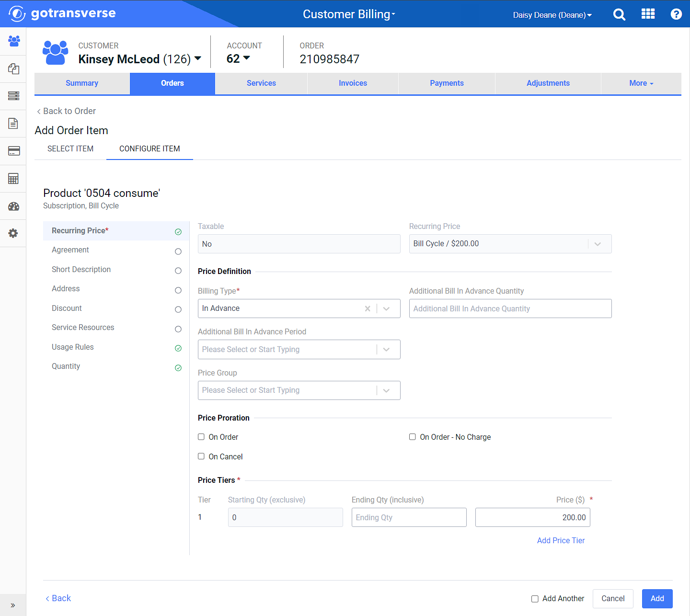The width and height of the screenshot is (690, 616).
Task: Open Recurring Price Bill Cycle dropdown
Action: click(x=598, y=244)
